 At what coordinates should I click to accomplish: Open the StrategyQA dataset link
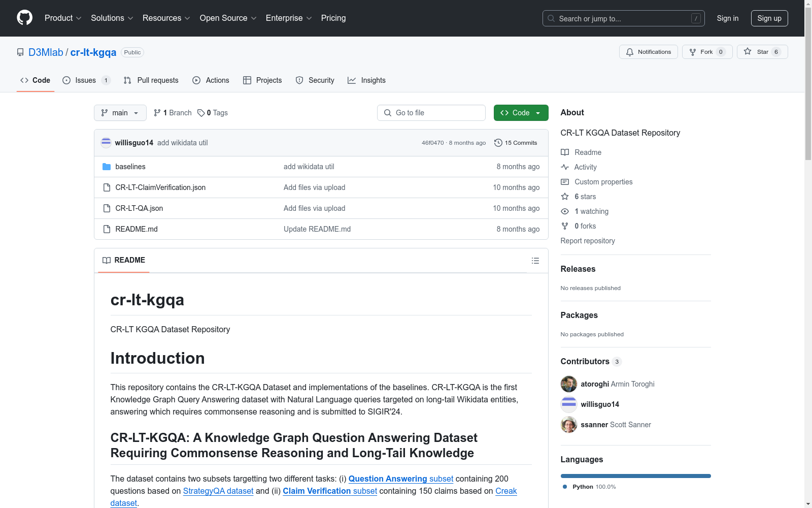click(218, 491)
